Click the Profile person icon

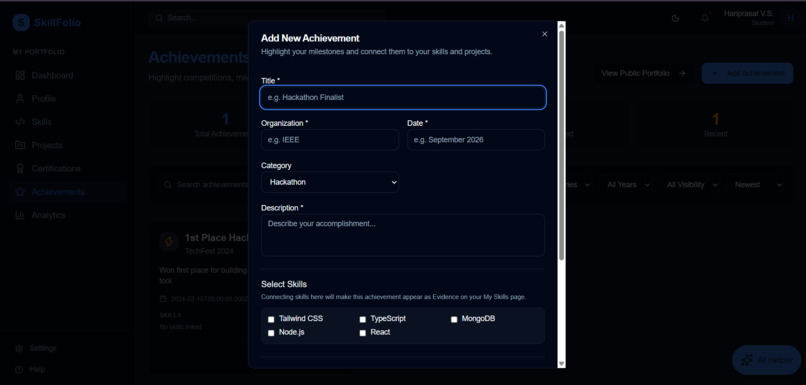pyautogui.click(x=20, y=99)
